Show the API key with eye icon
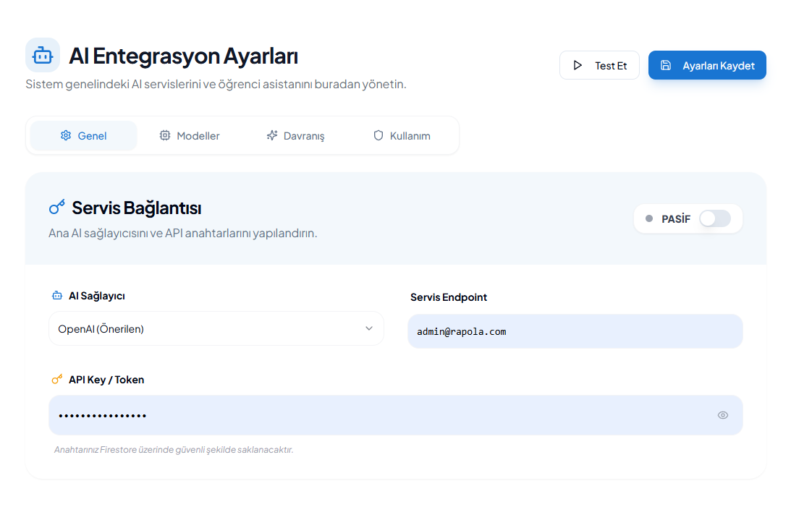Viewport: 812px width, 507px height. (723, 415)
